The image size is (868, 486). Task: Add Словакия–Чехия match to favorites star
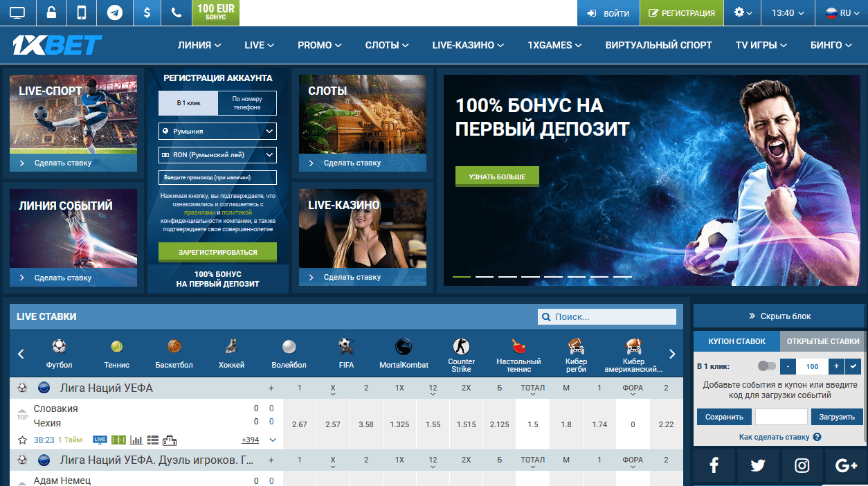tap(22, 440)
